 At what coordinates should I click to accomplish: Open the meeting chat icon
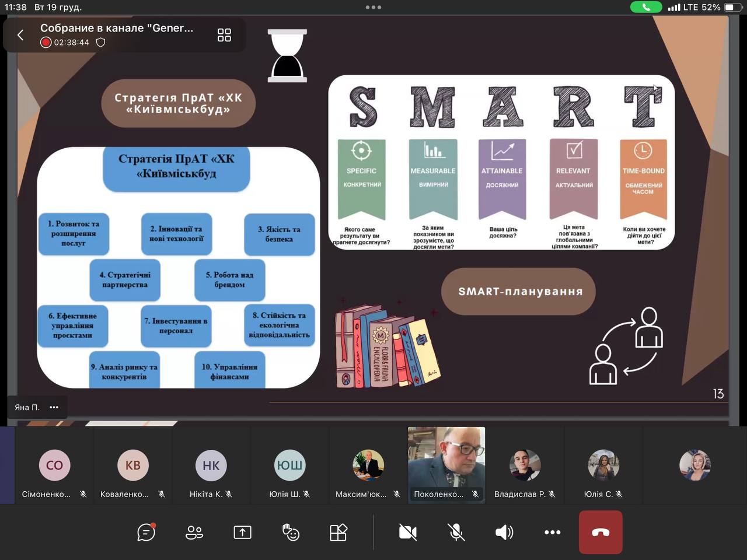(x=146, y=532)
